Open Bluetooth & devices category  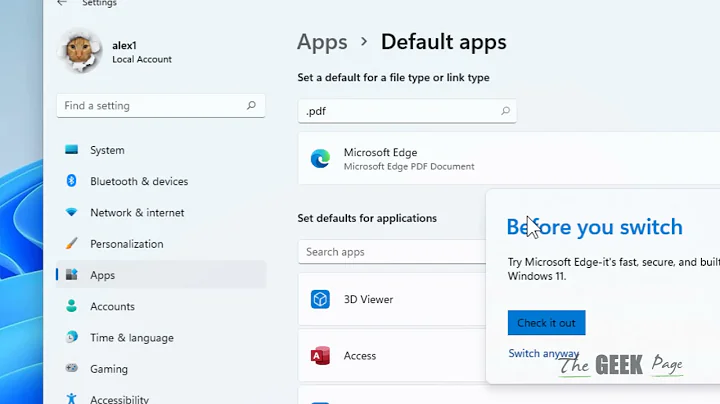tap(161, 181)
